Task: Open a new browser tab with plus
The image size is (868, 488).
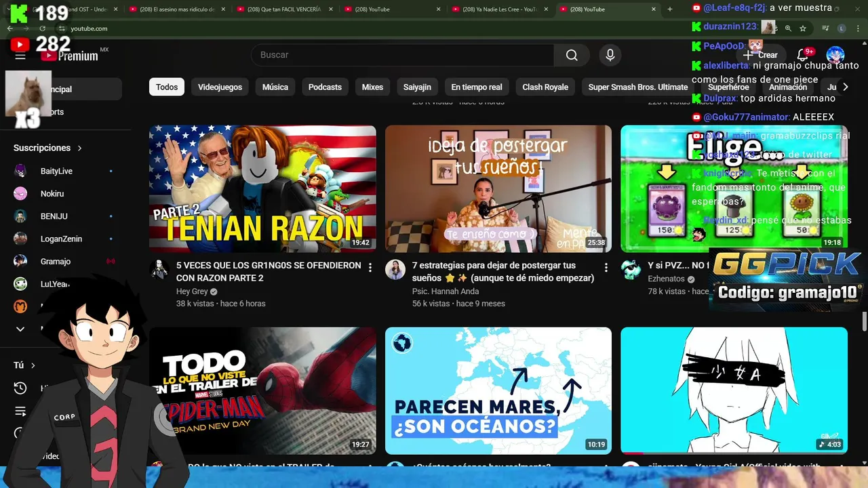Action: pyautogui.click(x=670, y=9)
